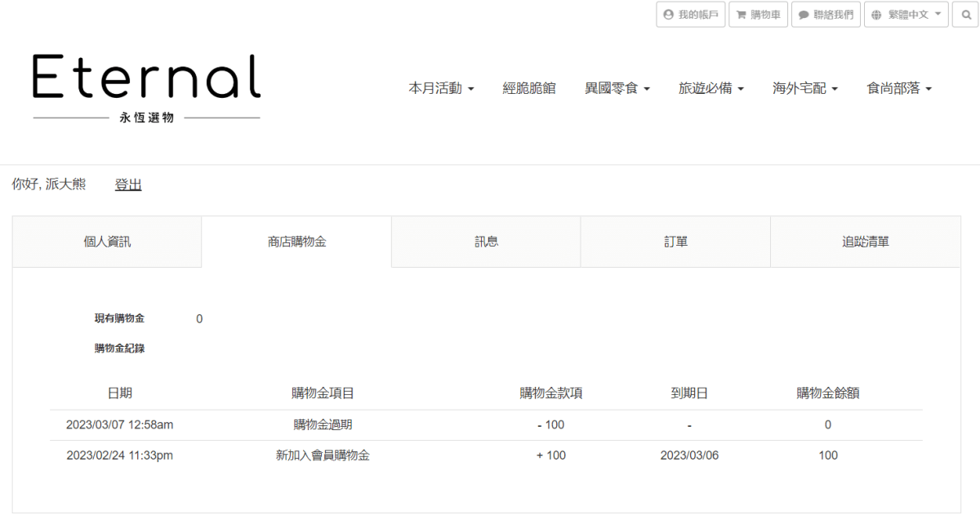Switch to the 個人資訊 tab
Viewport: 980px width, 524px height.
coord(107,242)
